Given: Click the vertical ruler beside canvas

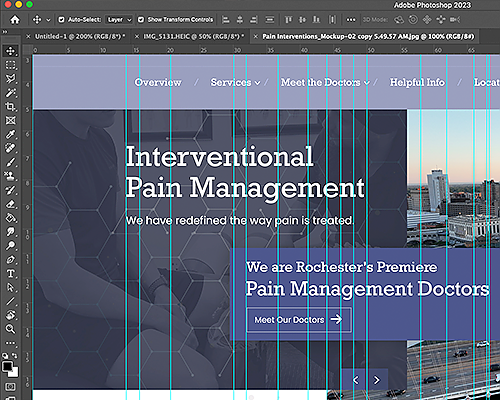Looking at the screenshot, I should point(28,227).
